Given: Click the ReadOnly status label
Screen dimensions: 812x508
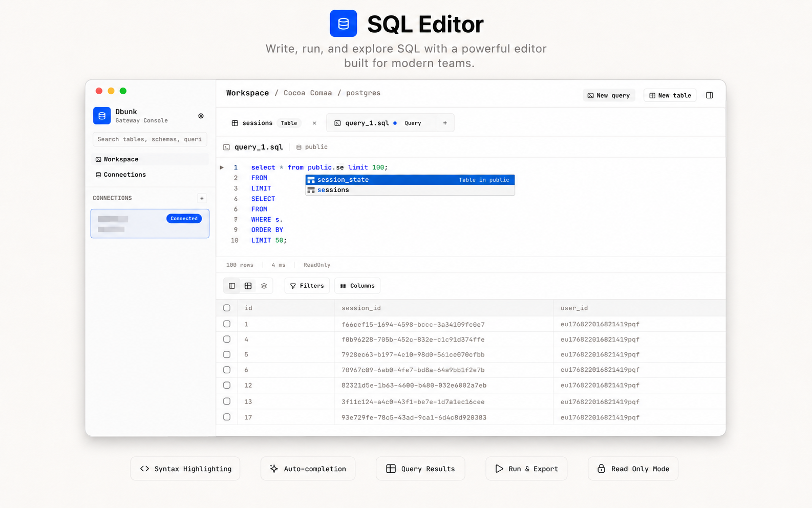Looking at the screenshot, I should click(x=317, y=265).
